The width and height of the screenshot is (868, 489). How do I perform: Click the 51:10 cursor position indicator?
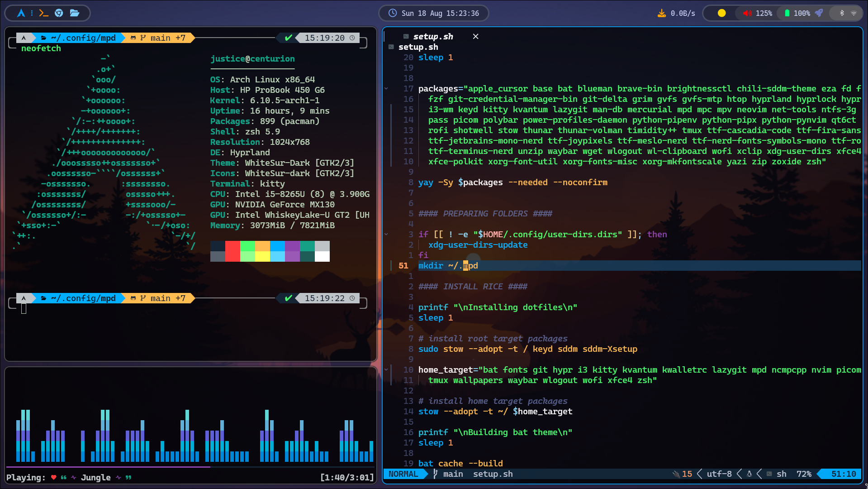click(x=844, y=474)
